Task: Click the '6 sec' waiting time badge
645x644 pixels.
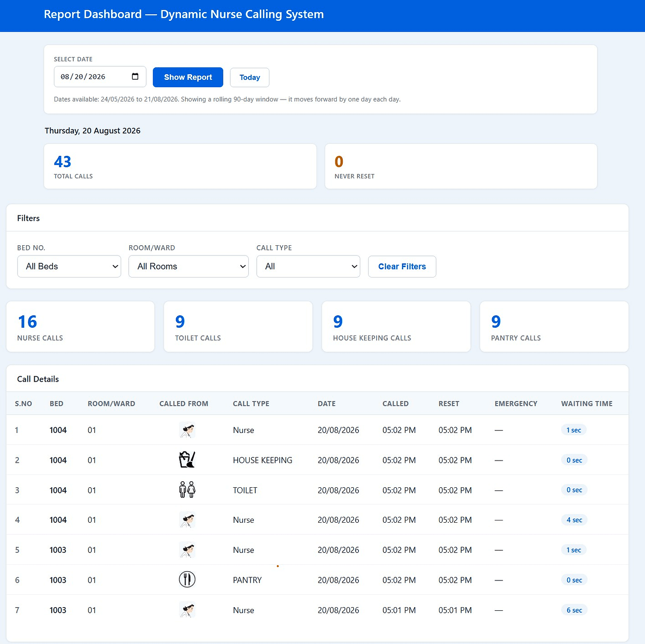Action: [575, 610]
